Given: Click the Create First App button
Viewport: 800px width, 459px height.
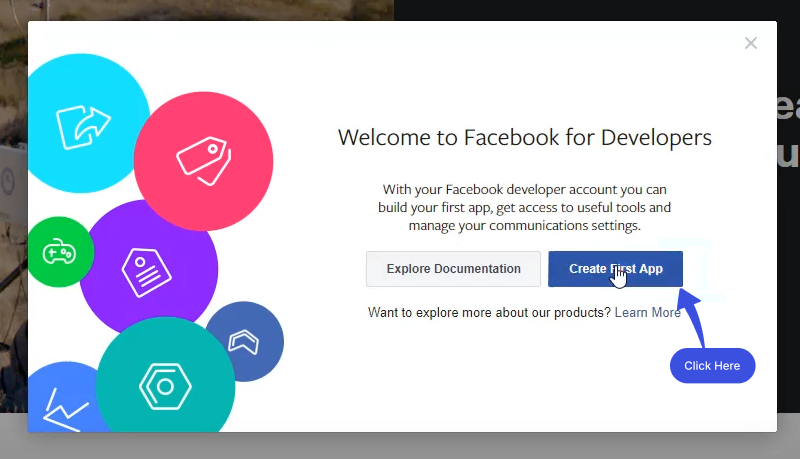Looking at the screenshot, I should pos(615,269).
